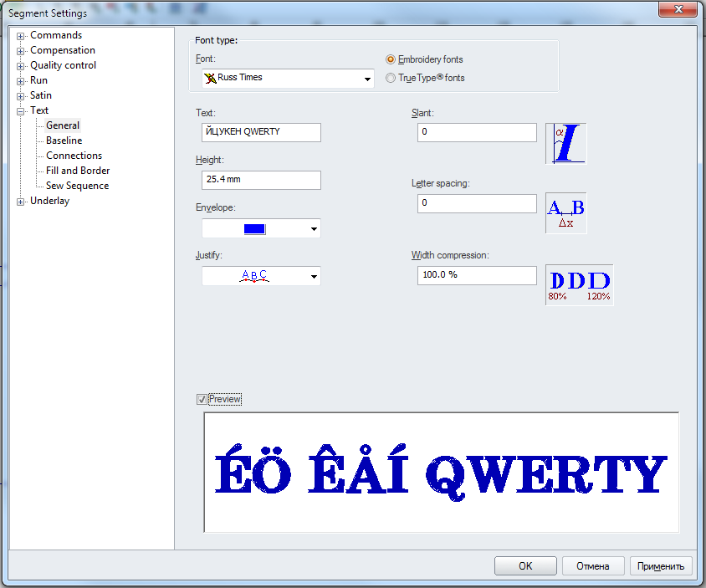This screenshot has width=706, height=588.
Task: Open Fill and Border settings
Action: [78, 171]
